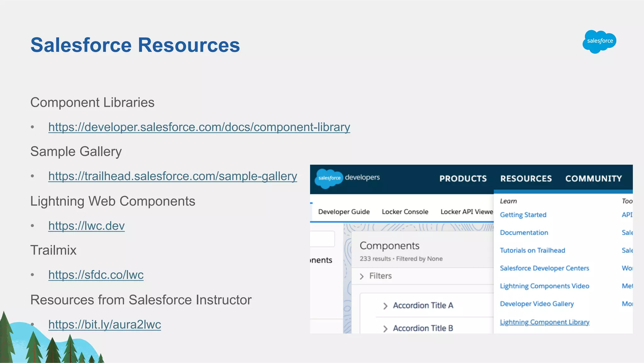644x363 pixels.
Task: Click Tutorials on Trailhead link
Action: point(533,250)
